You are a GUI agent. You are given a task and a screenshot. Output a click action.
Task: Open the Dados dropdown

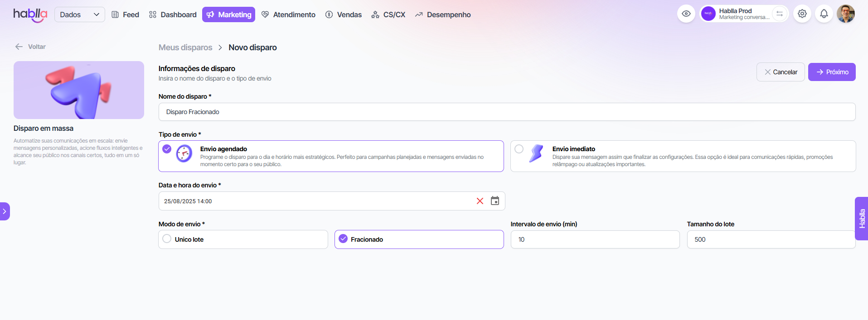pyautogui.click(x=79, y=14)
